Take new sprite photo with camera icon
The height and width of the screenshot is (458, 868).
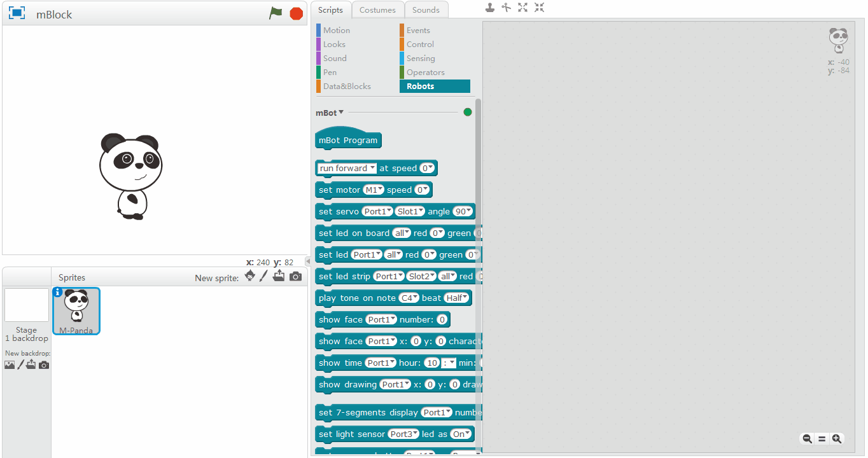point(295,277)
